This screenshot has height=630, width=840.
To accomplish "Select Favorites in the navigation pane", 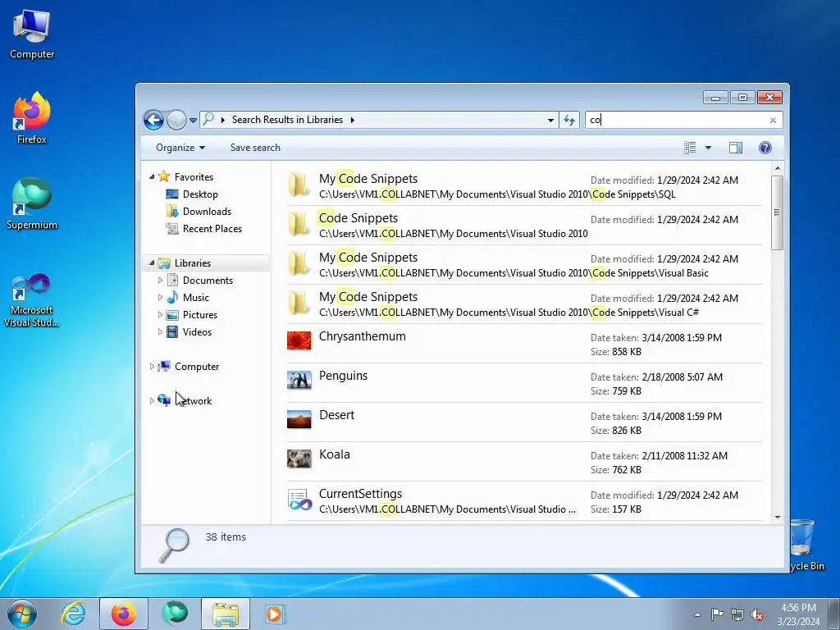I will pyautogui.click(x=194, y=177).
